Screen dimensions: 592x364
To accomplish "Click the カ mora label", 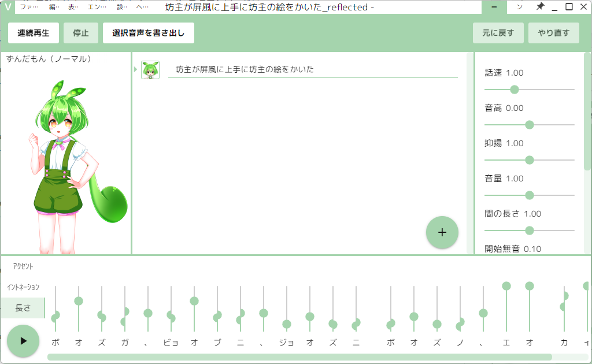I will (x=564, y=343).
